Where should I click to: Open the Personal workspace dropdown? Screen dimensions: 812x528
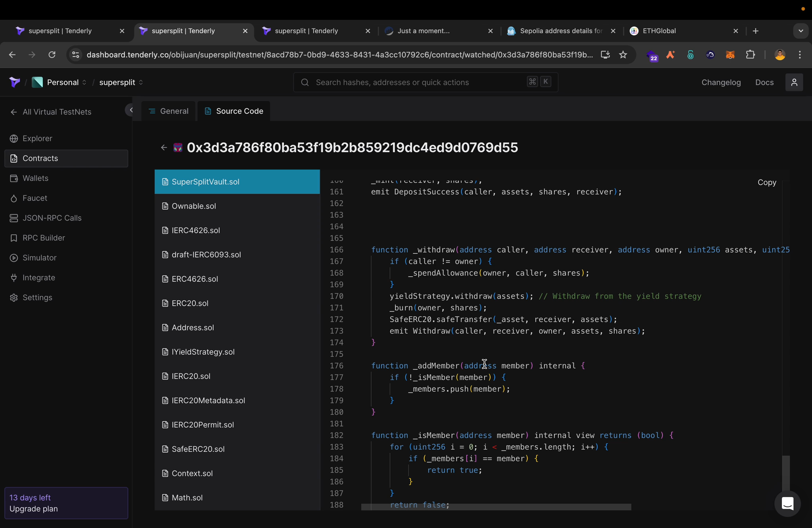pyautogui.click(x=59, y=82)
